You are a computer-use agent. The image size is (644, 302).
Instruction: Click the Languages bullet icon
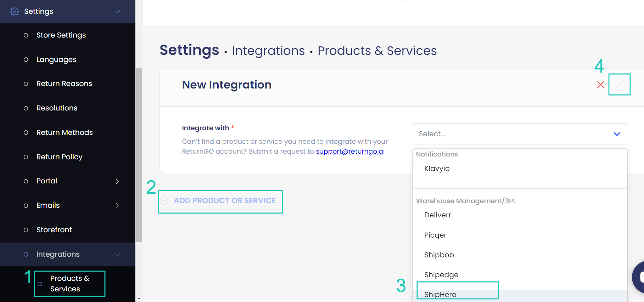click(x=26, y=60)
